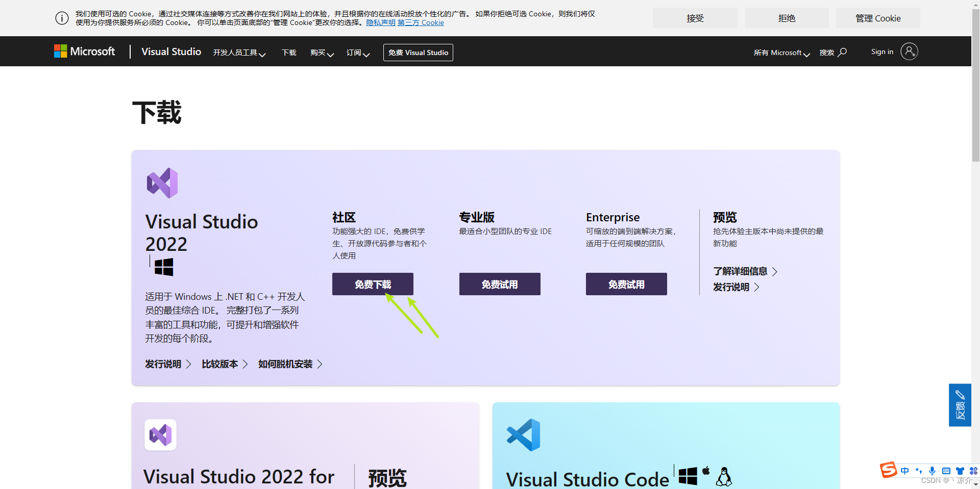Click the Visual Studio 2022 for card title

coord(239,477)
